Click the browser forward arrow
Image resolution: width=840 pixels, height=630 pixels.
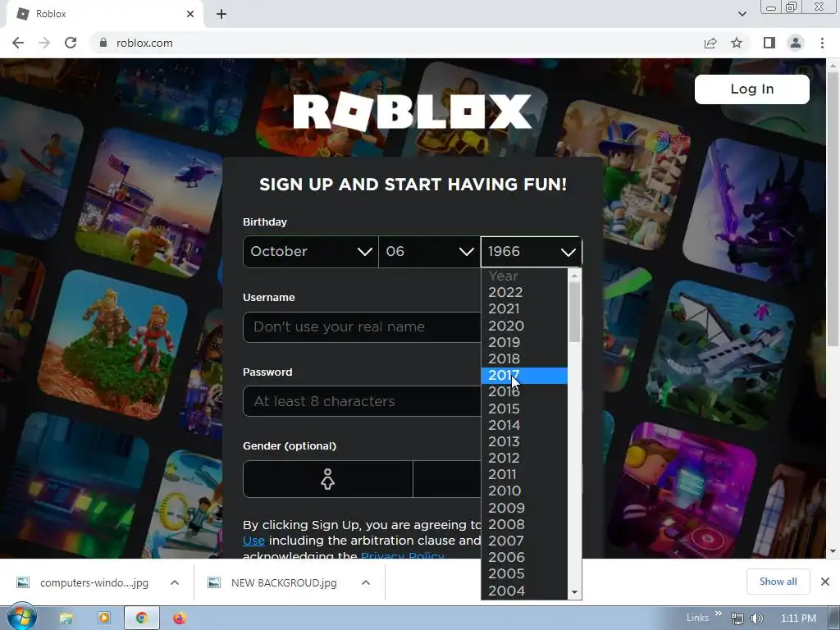pyautogui.click(x=44, y=43)
